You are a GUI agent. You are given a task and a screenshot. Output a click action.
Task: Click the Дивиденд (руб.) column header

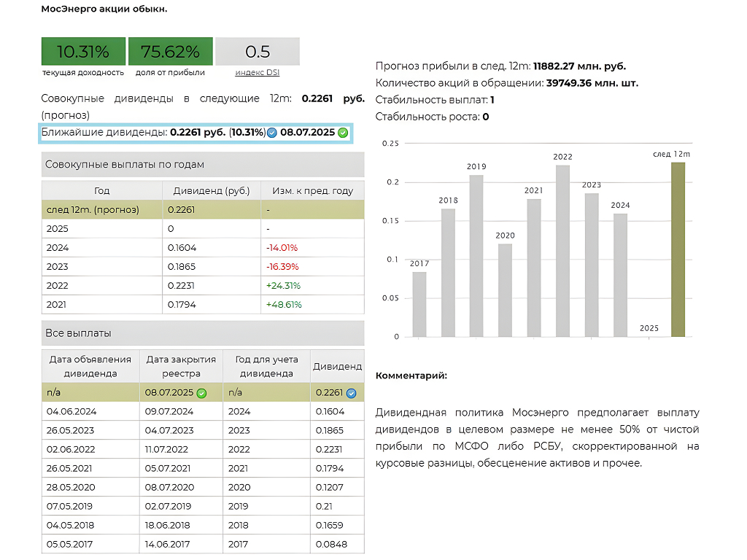pos(212,191)
